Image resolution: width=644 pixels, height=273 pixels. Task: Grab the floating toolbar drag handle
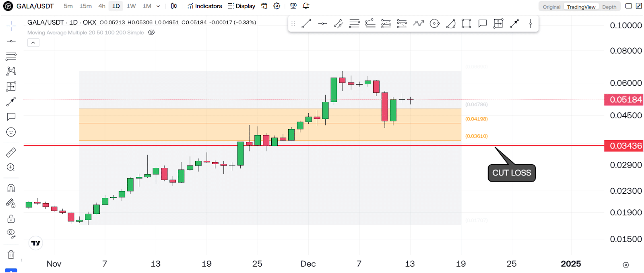coord(293,24)
